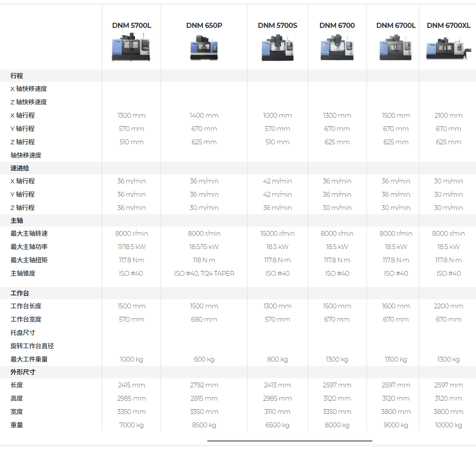Open the DNM 6700 product title
This screenshot has width=476, height=456.
tap(337, 25)
